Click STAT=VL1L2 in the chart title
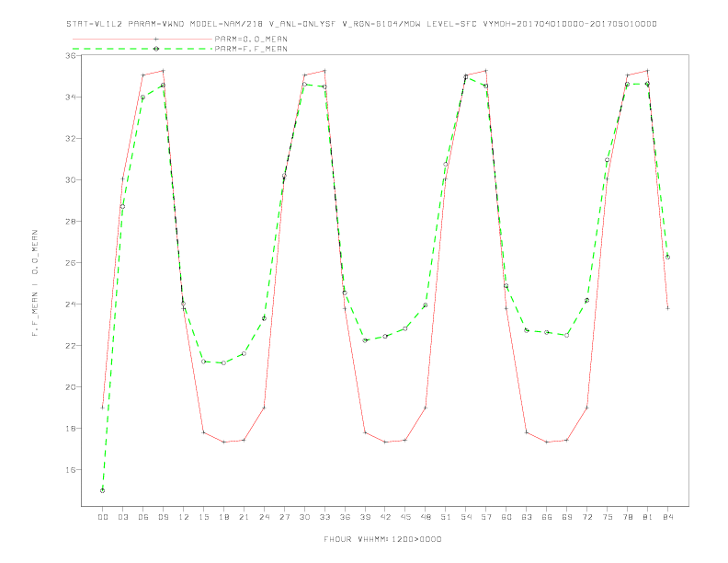This screenshot has width=728, height=563. pos(95,24)
